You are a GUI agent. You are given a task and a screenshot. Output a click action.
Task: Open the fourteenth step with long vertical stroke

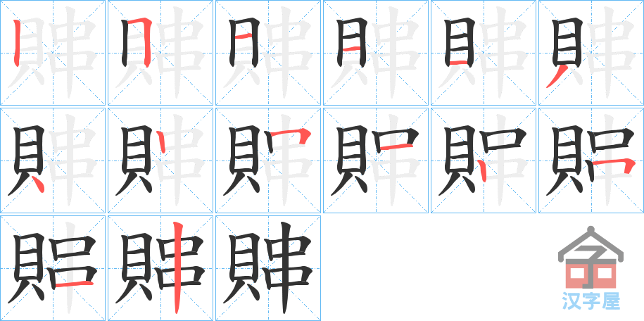[160, 268]
